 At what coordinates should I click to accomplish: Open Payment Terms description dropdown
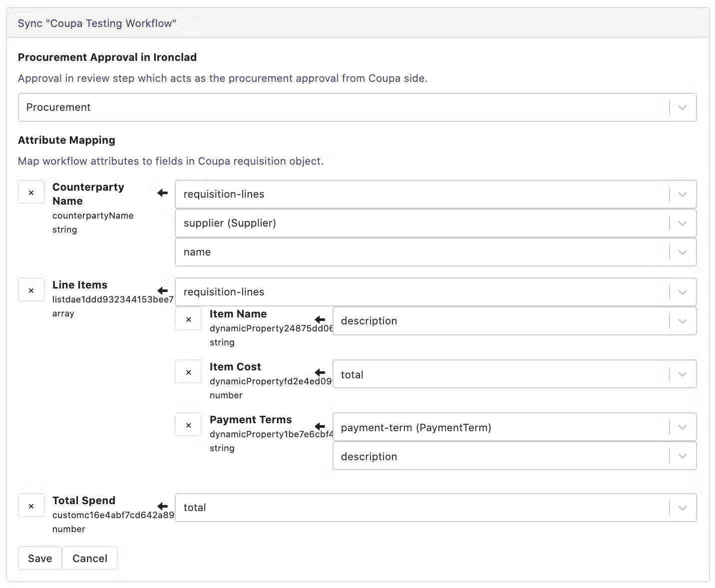click(x=514, y=457)
